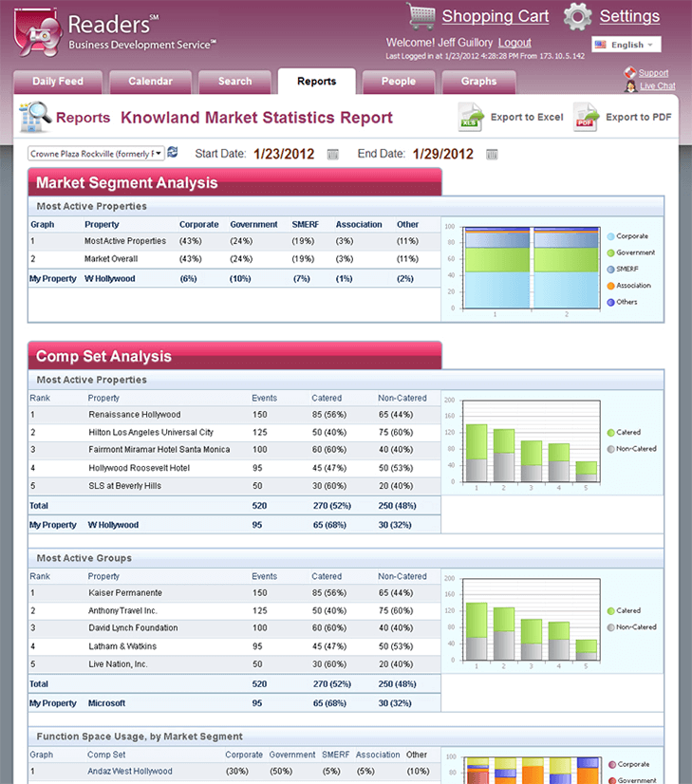
Task: Click the Government legend swatch in Market Segment chart
Action: tap(610, 253)
